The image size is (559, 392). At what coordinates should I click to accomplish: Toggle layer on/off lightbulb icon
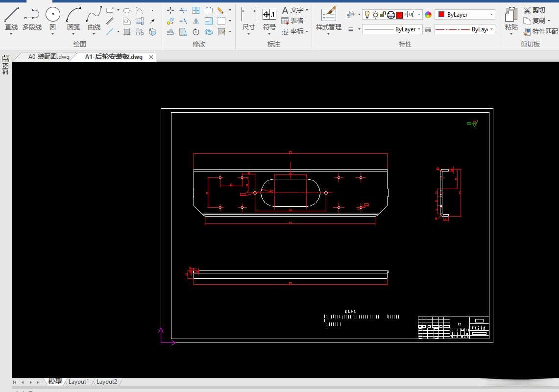click(367, 15)
